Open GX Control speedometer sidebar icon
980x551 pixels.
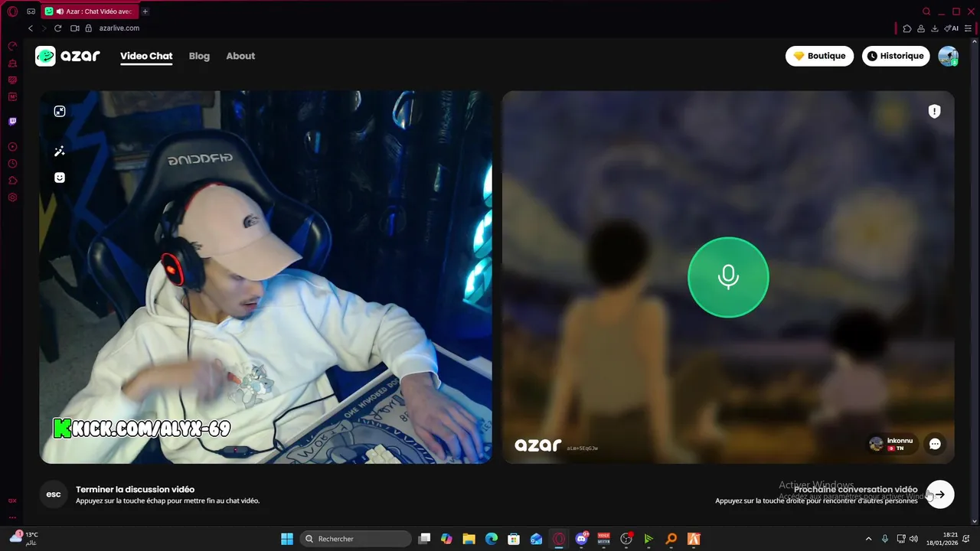pos(12,46)
